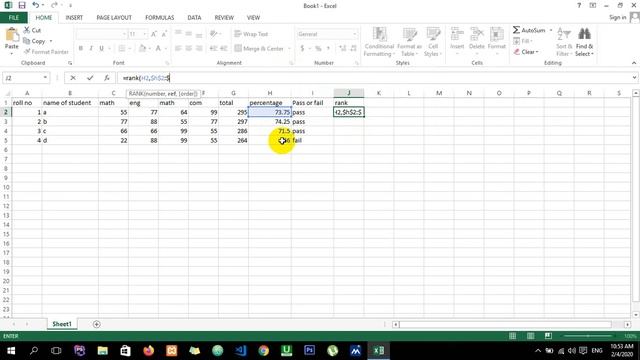Expand the Copy options arrow

(x=51, y=41)
